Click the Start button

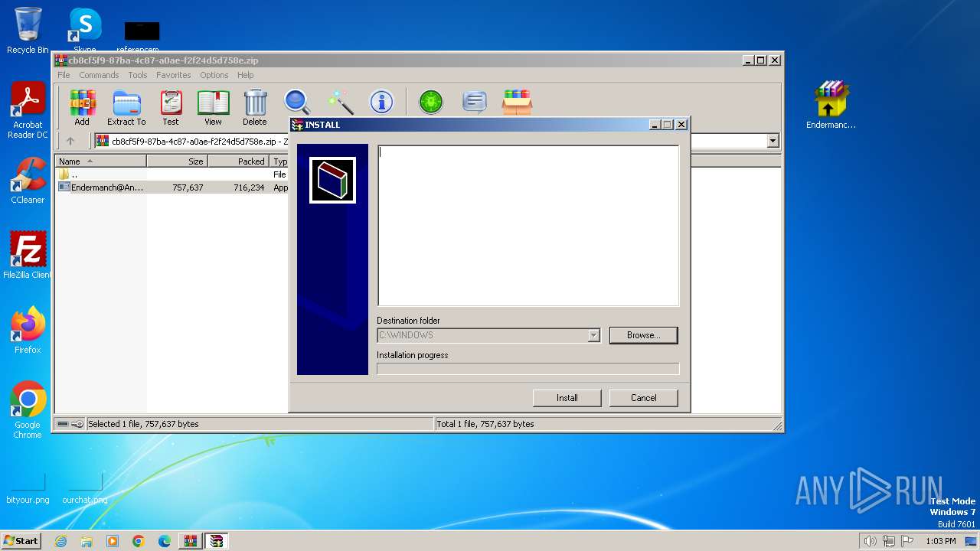(x=21, y=541)
